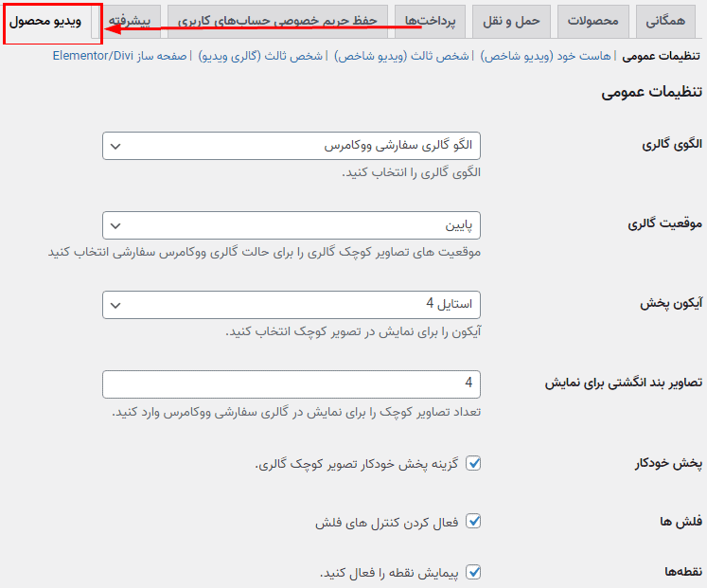The height and width of the screenshot is (588, 707).
Task: Toggle the پیمایش نقطه را فعال کنید checkbox
Action: click(473, 572)
